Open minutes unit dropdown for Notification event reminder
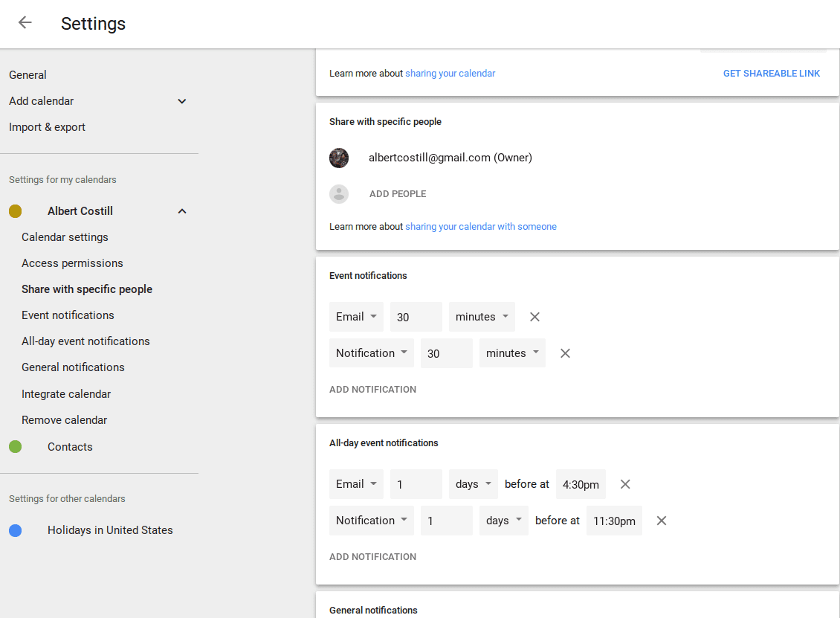The image size is (840, 618). 512,353
